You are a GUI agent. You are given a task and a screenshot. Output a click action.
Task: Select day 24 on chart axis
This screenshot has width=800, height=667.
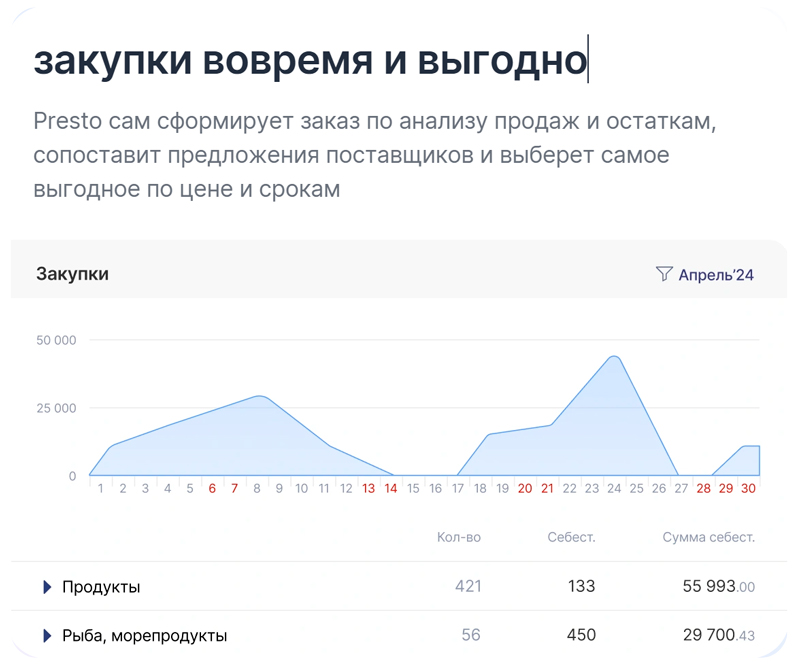click(614, 488)
